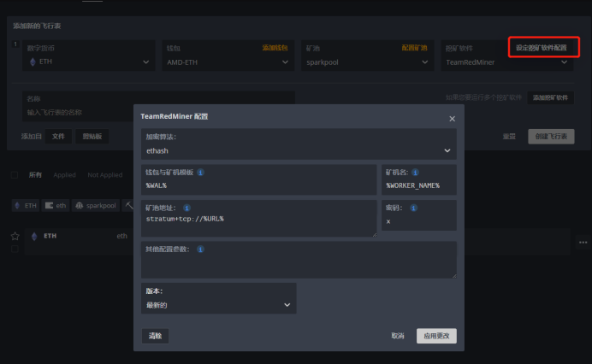Click info icon beside 钱包与矿机模板 label
The image size is (592, 364).
point(201,173)
